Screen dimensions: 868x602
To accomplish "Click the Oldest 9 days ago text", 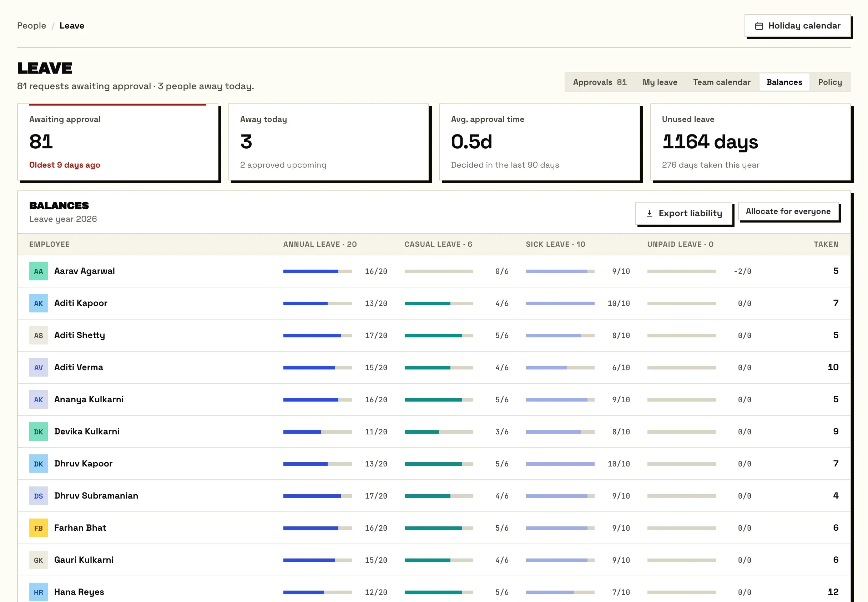I will point(65,165).
